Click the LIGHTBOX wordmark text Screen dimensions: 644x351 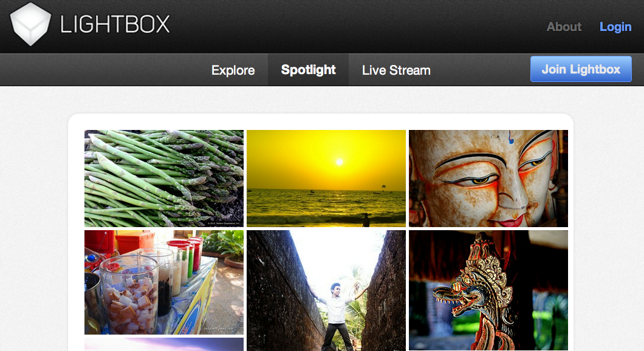115,24
